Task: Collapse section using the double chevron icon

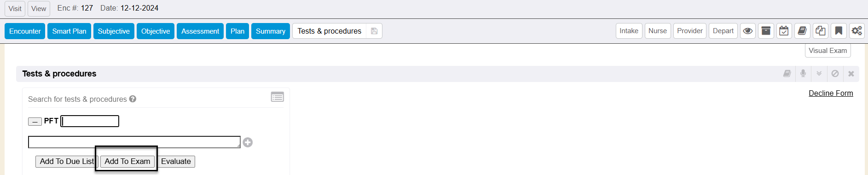Action: tap(819, 74)
